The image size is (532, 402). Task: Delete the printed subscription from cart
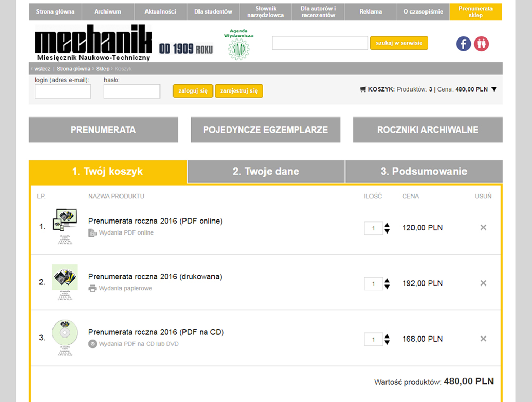(483, 283)
